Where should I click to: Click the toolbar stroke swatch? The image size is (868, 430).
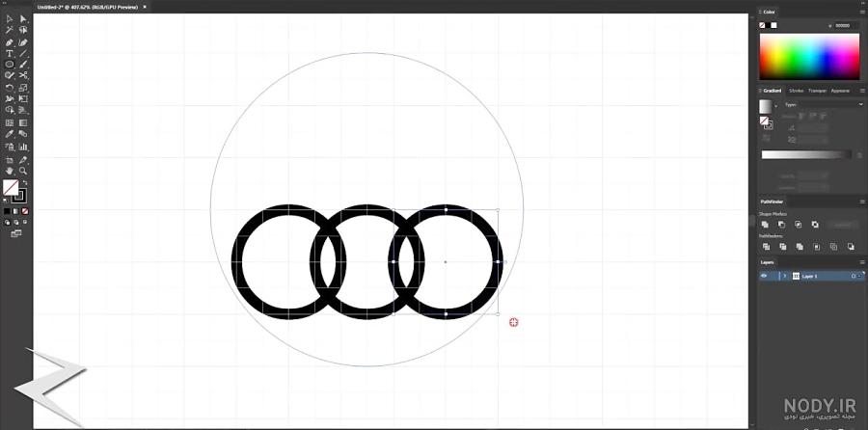[x=19, y=196]
